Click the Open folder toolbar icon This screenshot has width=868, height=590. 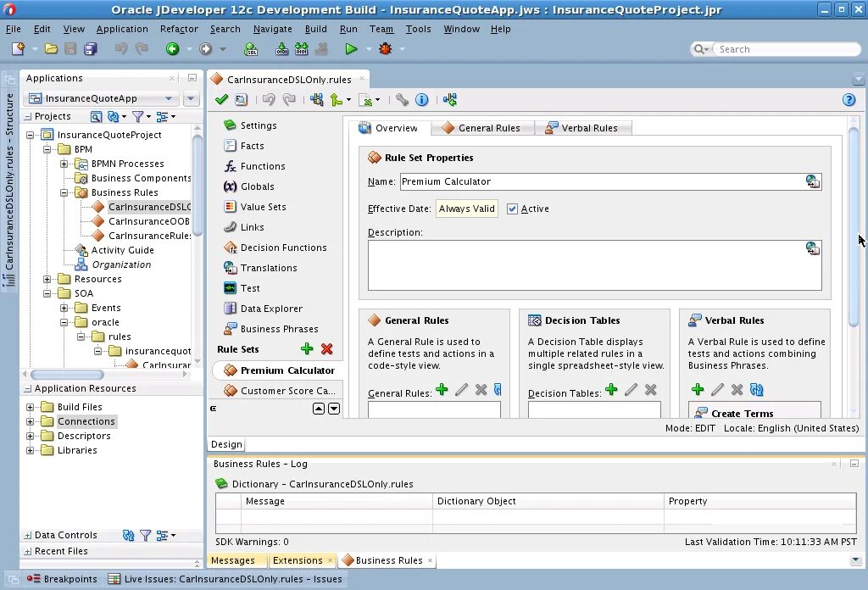coord(51,48)
